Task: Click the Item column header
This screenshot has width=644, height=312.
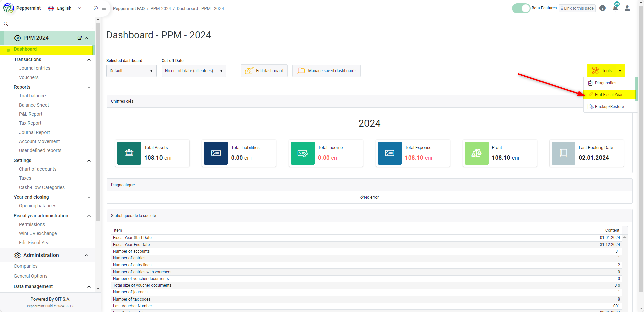Action: click(239, 230)
